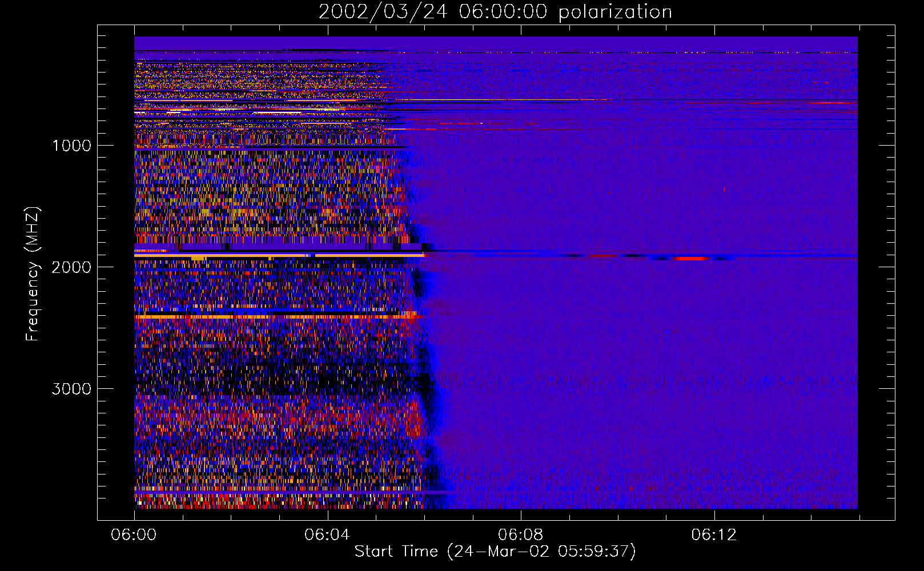924x571 pixels.
Task: Click the 3000 frequency tick label
Action: pos(71,389)
